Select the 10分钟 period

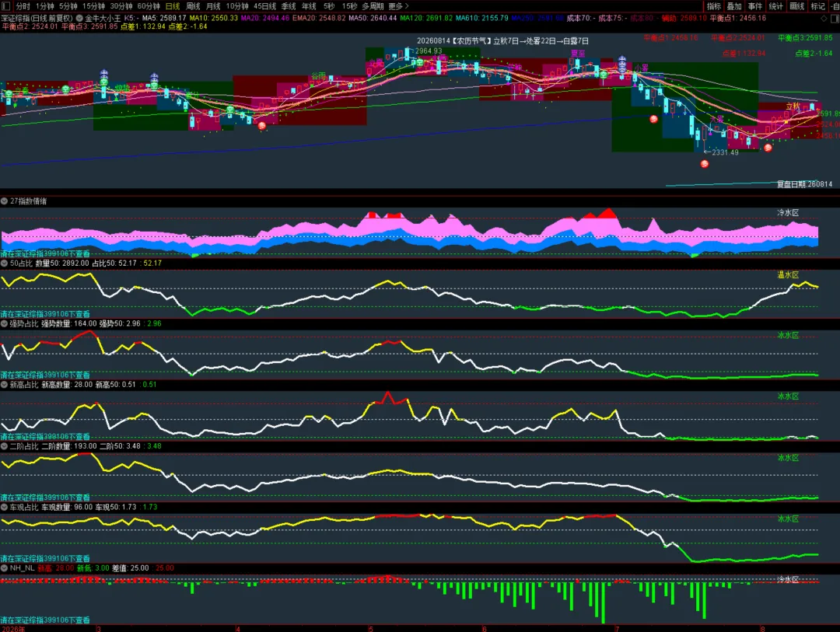coord(236,6)
